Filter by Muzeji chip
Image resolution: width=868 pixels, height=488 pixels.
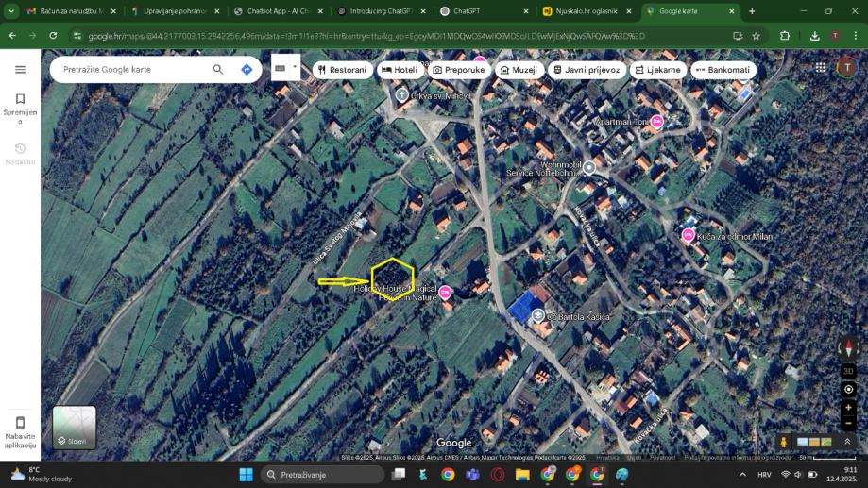519,70
